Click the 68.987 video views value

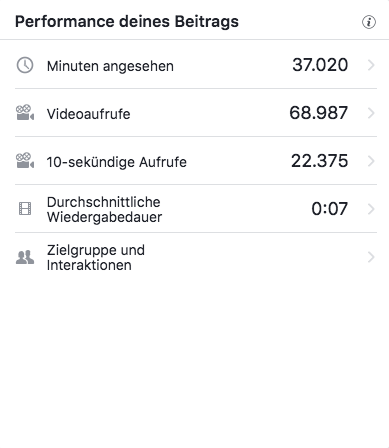[x=319, y=113]
